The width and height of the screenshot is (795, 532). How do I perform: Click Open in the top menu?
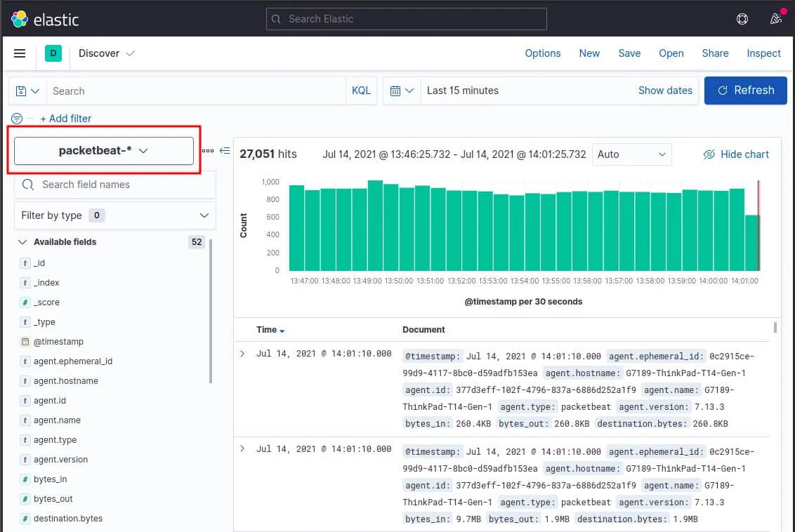click(x=671, y=53)
